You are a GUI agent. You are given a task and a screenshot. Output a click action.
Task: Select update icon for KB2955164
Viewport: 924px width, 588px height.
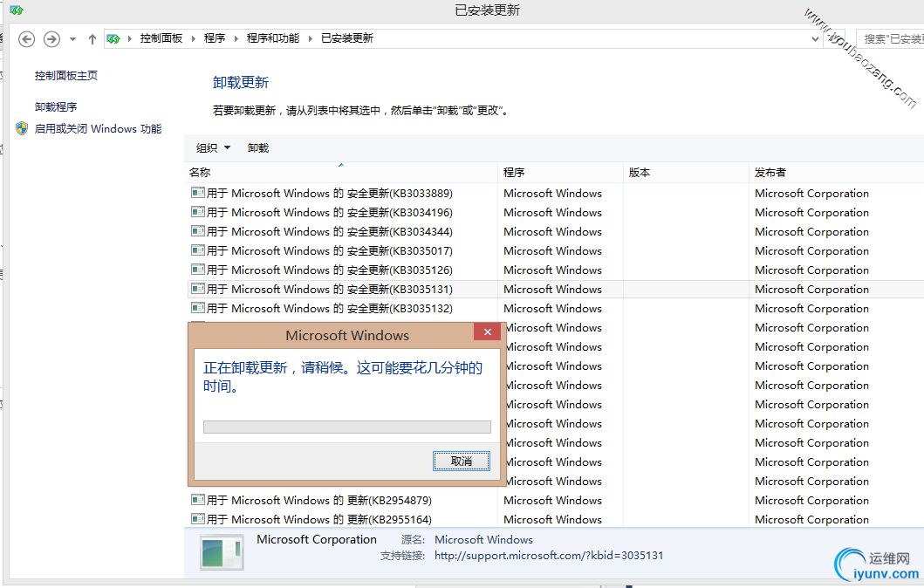pos(198,519)
